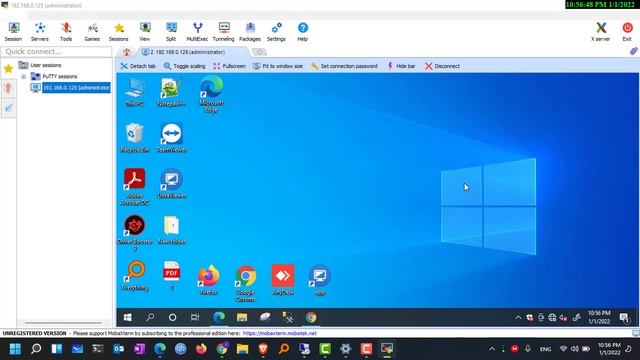Open the MultiExec toolbar icon
The height and width of the screenshot is (360, 640).
pyautogui.click(x=197, y=32)
